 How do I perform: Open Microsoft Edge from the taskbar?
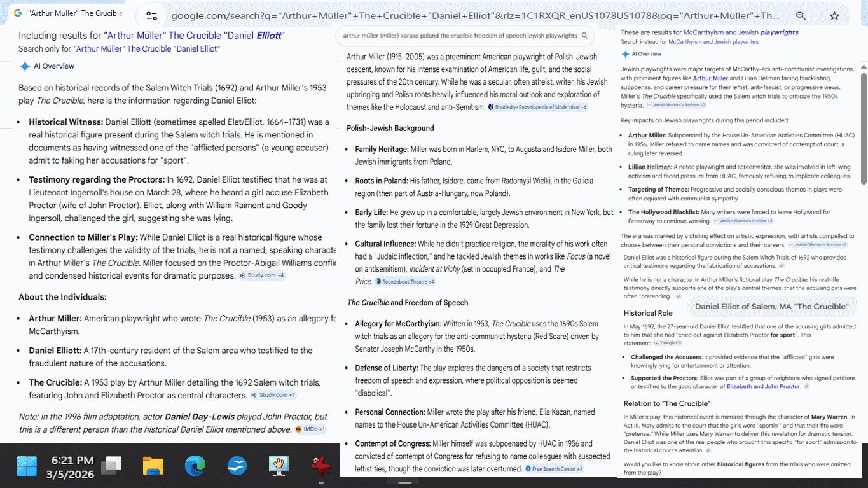coord(195,466)
